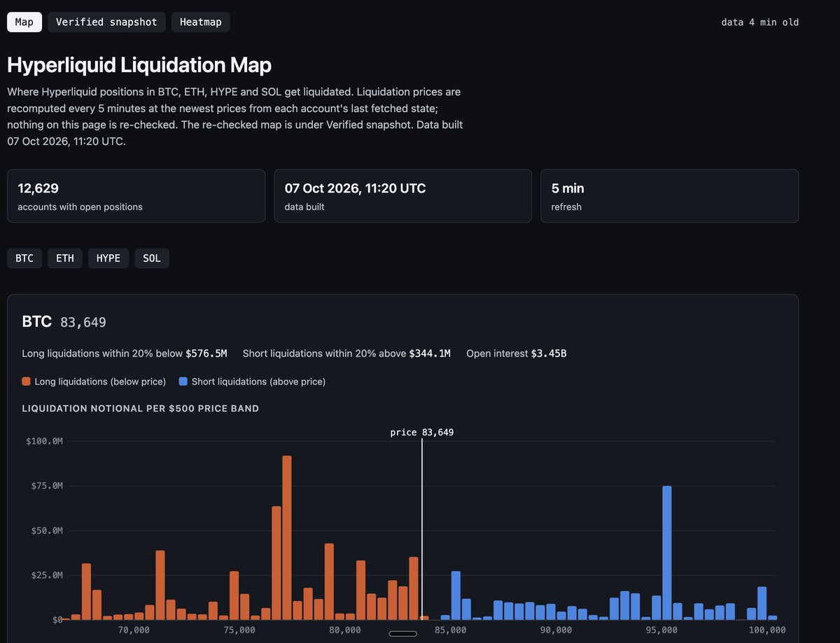Click the $75.0M y-axis label
Viewport: 840px width, 643px height.
48,486
